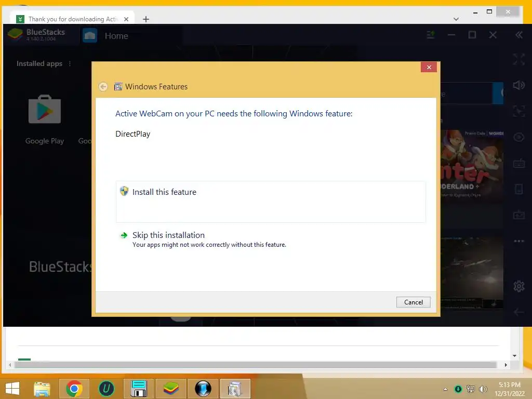Toggle BlueStacks fullscreen icon in sidebar
The image size is (532, 399).
tap(519, 59)
